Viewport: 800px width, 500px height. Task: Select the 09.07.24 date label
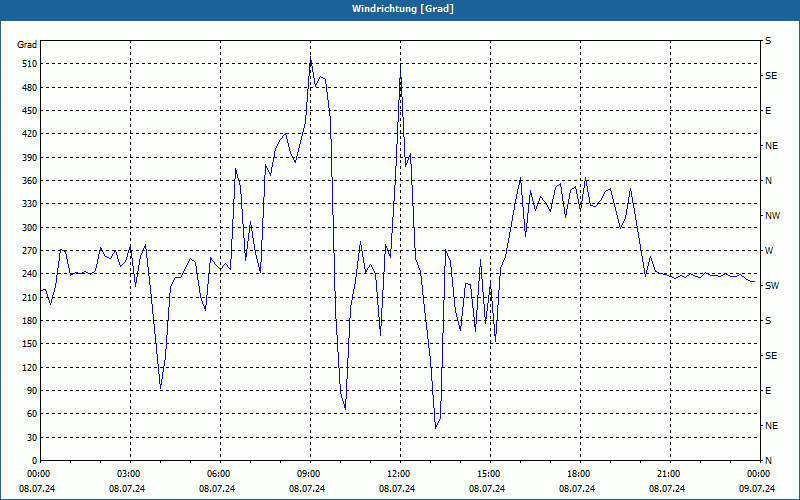[x=757, y=488]
